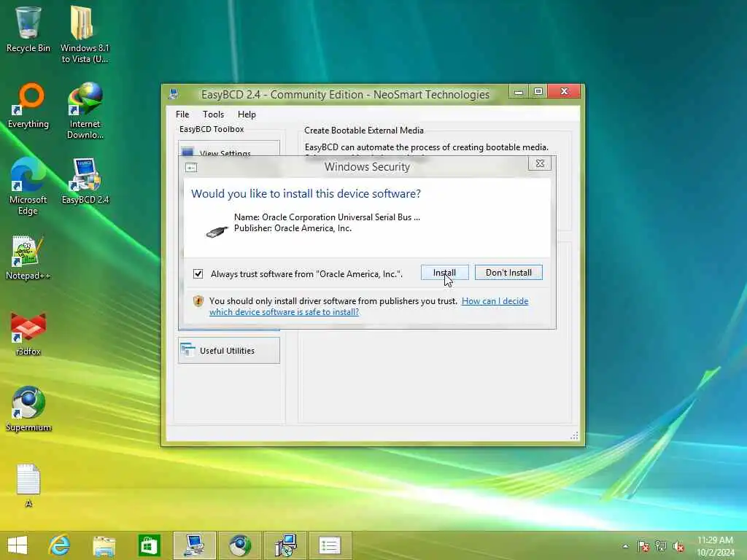Launch the r3dfox browser shortcut
Viewport: 747px width, 560px height.
pos(28,333)
